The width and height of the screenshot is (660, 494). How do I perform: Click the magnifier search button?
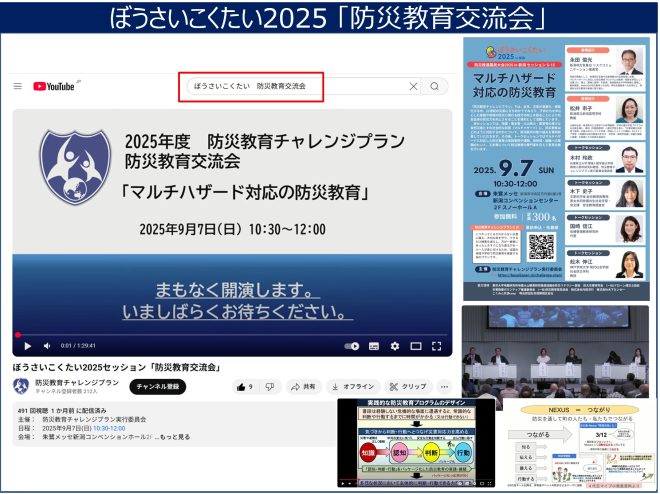pos(434,87)
